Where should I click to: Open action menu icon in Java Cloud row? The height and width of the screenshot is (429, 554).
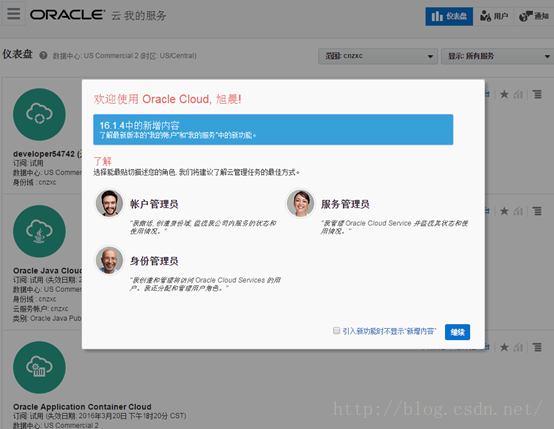point(537,211)
